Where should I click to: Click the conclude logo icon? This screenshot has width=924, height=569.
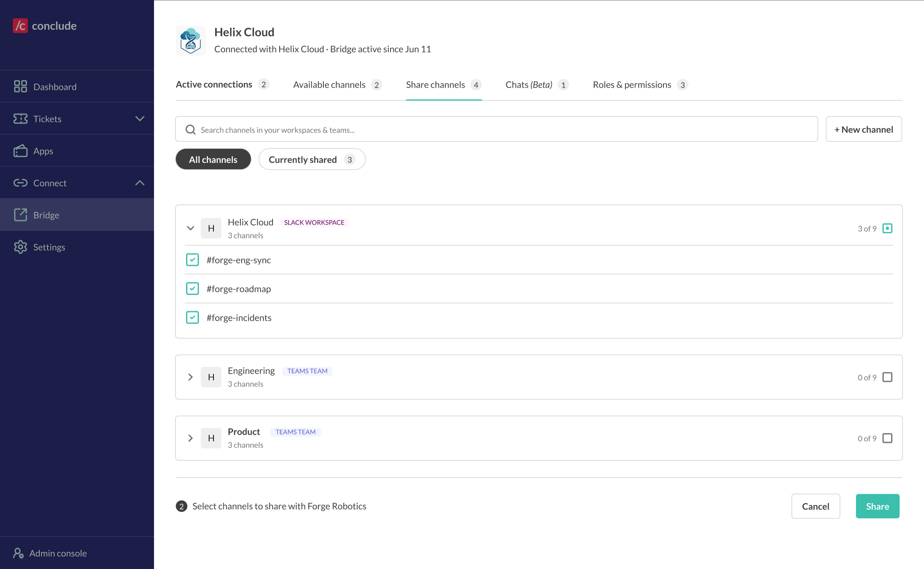[x=20, y=26]
